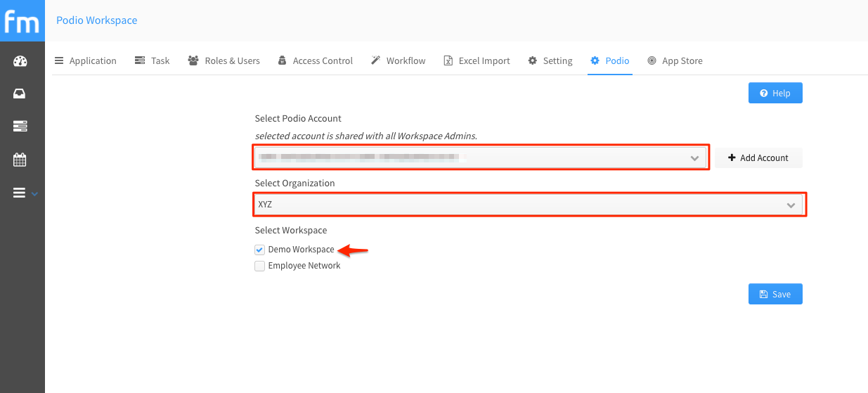Click the Add Account button
The image size is (868, 393).
click(x=758, y=157)
